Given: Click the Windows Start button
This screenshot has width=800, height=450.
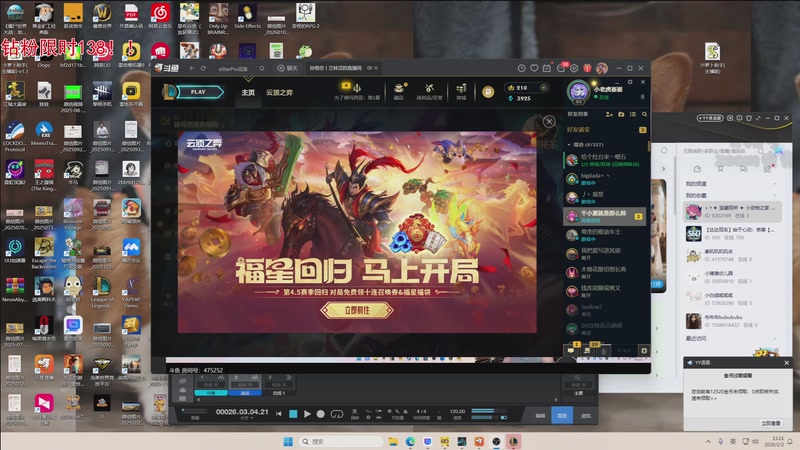Looking at the screenshot, I should 288,441.
